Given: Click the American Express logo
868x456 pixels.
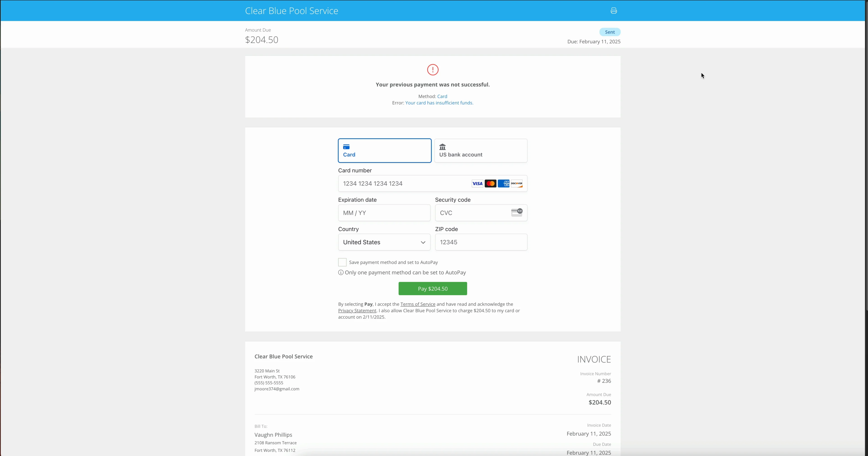Looking at the screenshot, I should tap(503, 183).
